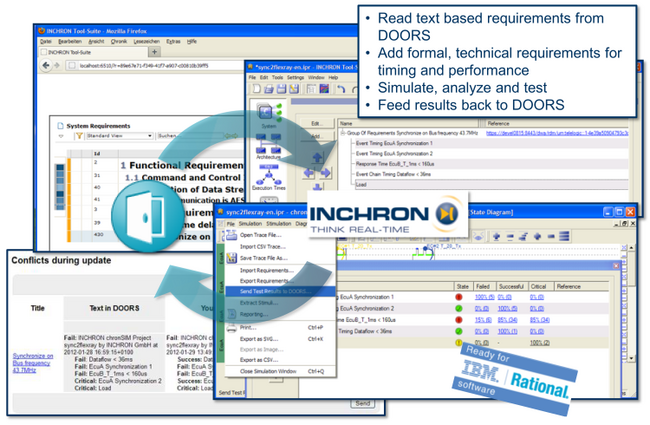Click the Save As icon in sync2flexray toolbar
650x425 pixels.
pos(294,88)
